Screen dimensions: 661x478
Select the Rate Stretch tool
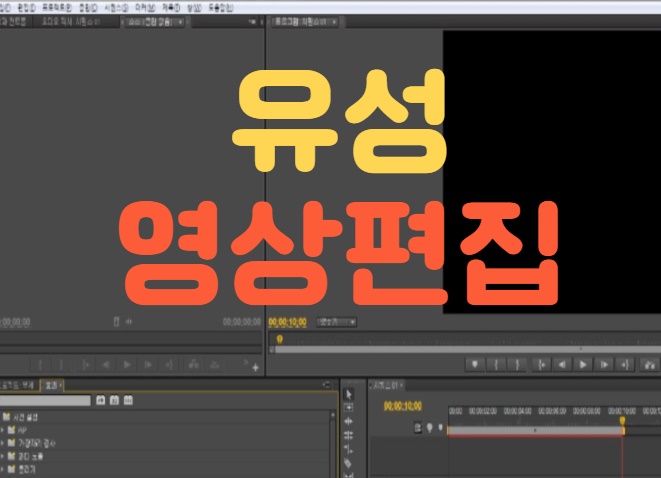(x=349, y=449)
